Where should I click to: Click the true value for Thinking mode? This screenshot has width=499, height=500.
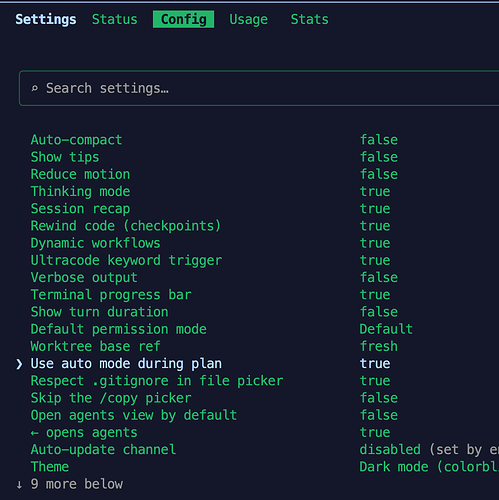coord(375,192)
